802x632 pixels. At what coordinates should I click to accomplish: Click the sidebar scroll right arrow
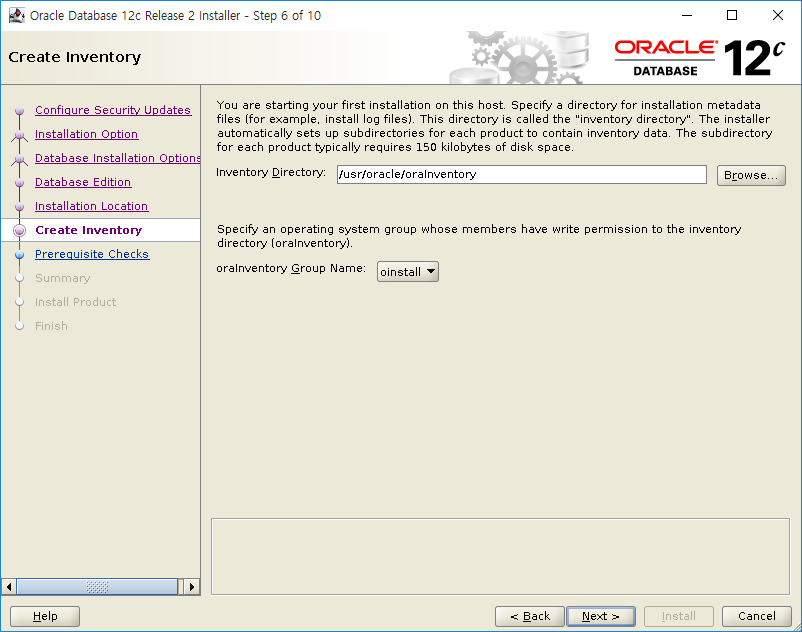coord(191,586)
